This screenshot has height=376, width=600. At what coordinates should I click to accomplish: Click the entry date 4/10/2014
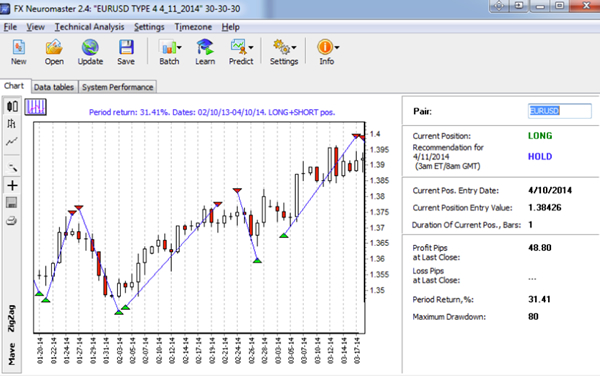[550, 190]
